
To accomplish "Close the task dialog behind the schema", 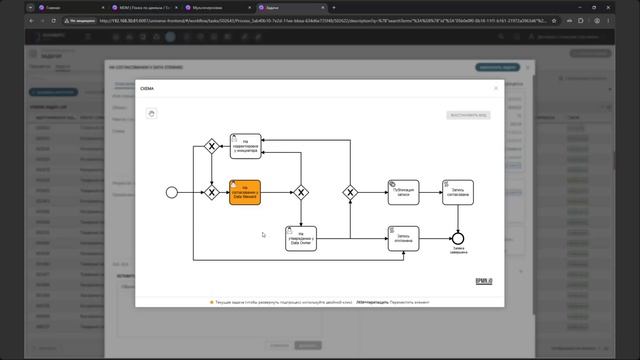I will (527, 67).
